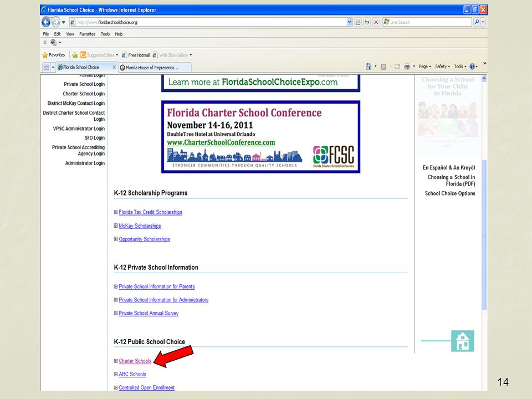Click School Choice Options link
Viewport: 532px width, 399px height.
(450, 193)
